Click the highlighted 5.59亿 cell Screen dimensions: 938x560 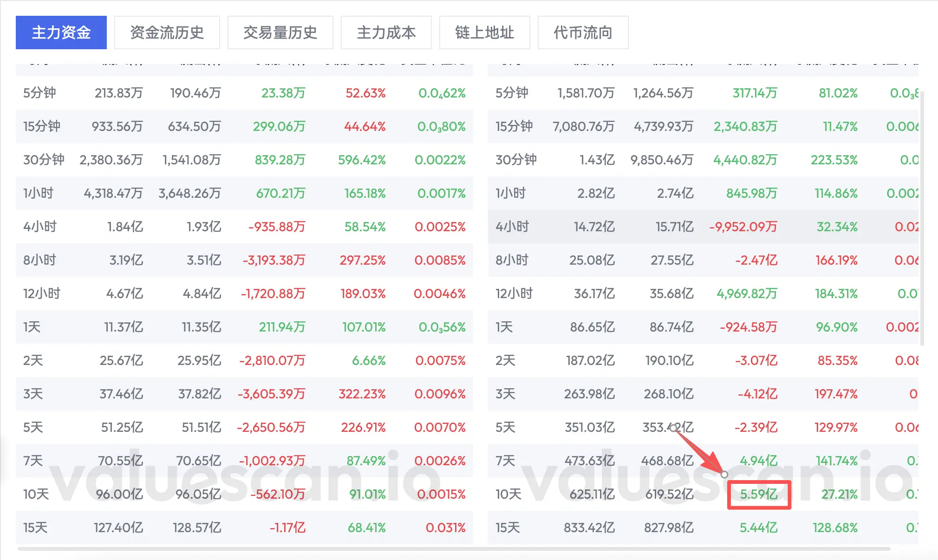758,495
